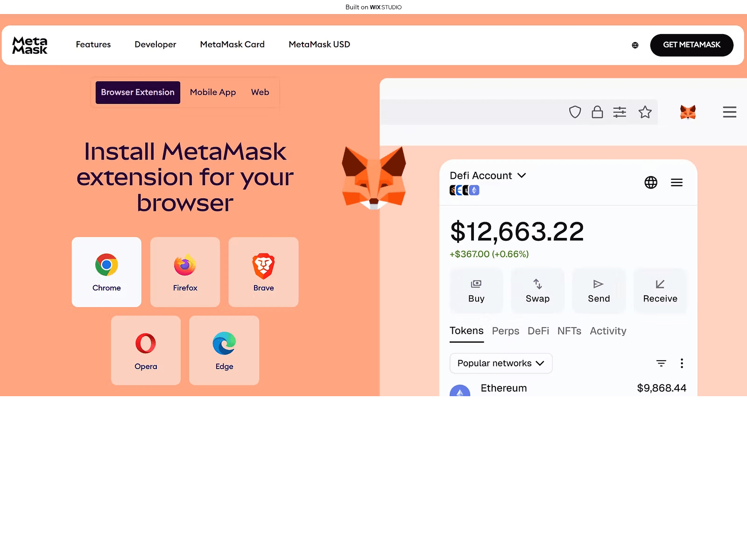Open the Features menu item
747x560 pixels.
93,44
